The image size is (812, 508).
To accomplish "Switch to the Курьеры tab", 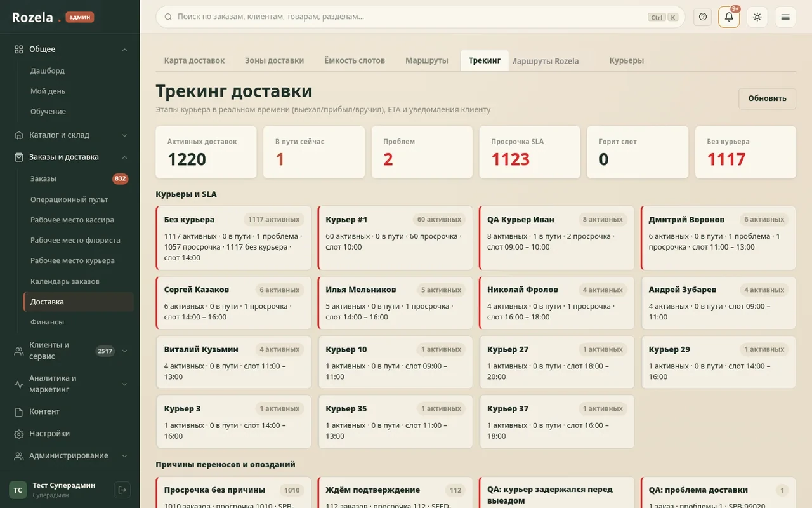I will pyautogui.click(x=627, y=60).
